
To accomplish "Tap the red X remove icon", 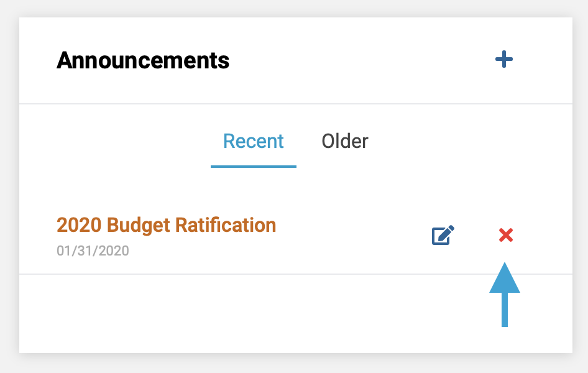I will [506, 235].
